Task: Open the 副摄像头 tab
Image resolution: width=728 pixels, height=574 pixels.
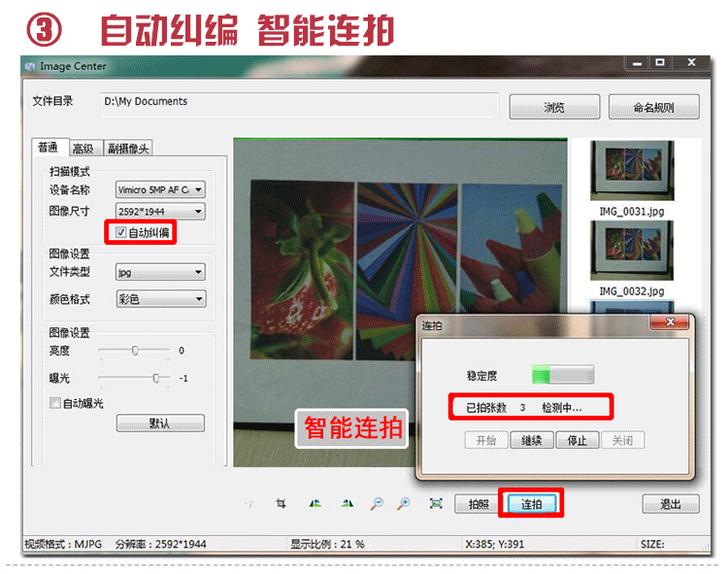Action: tap(128, 149)
